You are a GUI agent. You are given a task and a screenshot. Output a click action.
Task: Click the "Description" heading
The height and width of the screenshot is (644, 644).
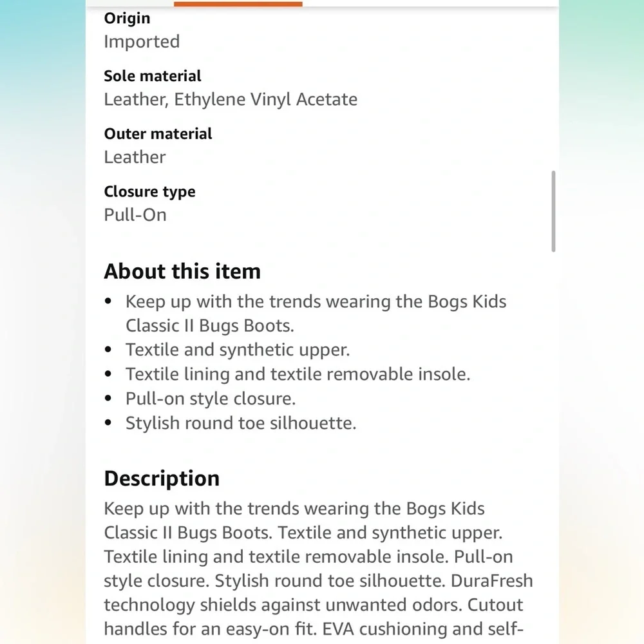162,478
